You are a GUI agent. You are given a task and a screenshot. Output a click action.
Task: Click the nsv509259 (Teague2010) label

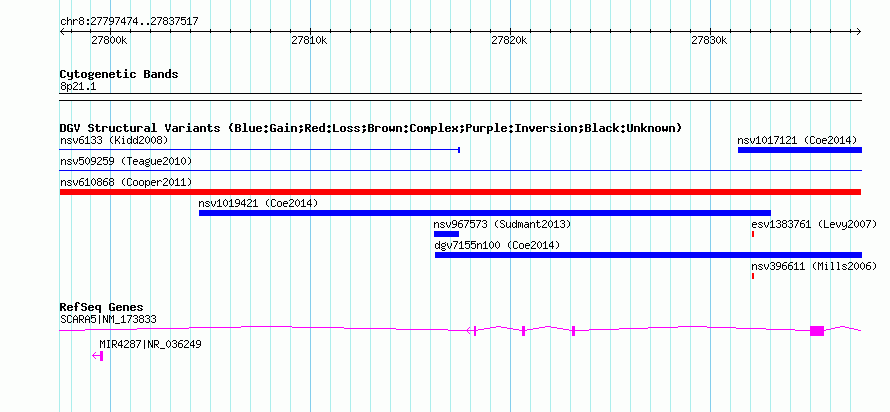click(126, 161)
